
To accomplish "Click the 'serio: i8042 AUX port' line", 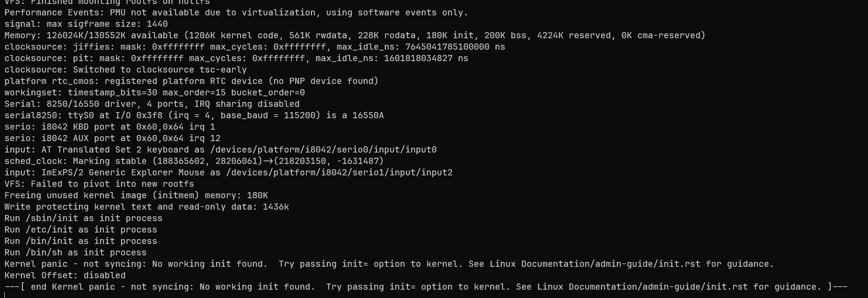I will tap(113, 138).
